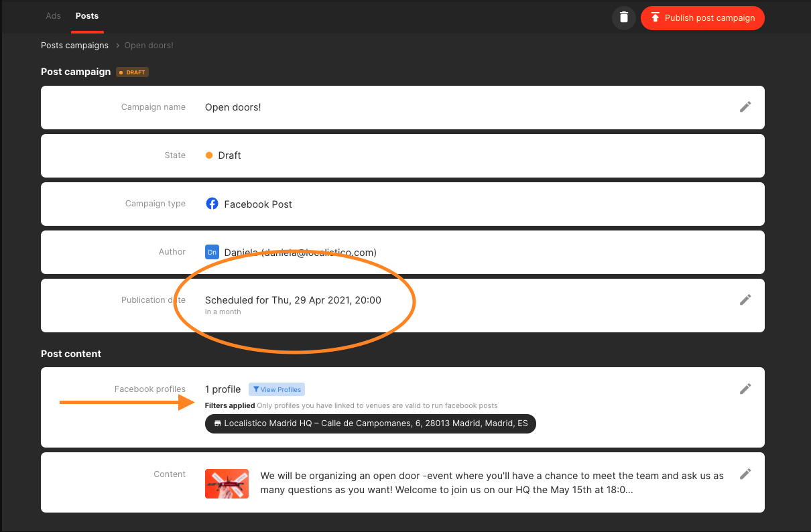Image resolution: width=811 pixels, height=532 pixels.
Task: Click the Campaign type label
Action: 155,204
